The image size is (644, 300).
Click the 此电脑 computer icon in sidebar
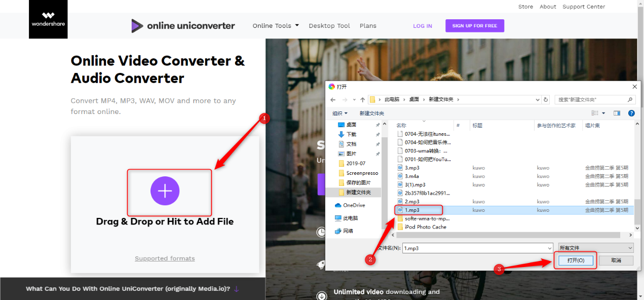tap(338, 218)
